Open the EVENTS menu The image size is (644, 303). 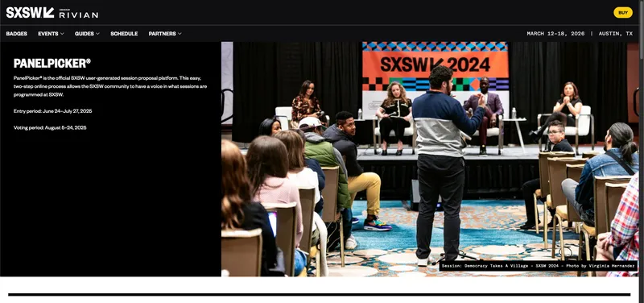click(48, 34)
